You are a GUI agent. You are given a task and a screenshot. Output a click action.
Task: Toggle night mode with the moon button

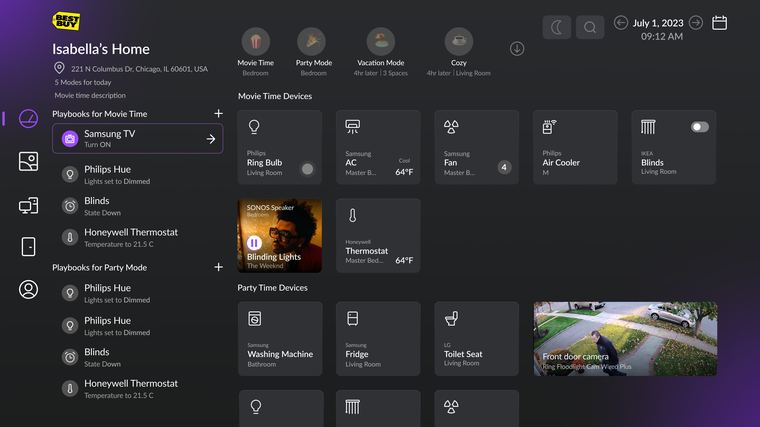click(556, 27)
